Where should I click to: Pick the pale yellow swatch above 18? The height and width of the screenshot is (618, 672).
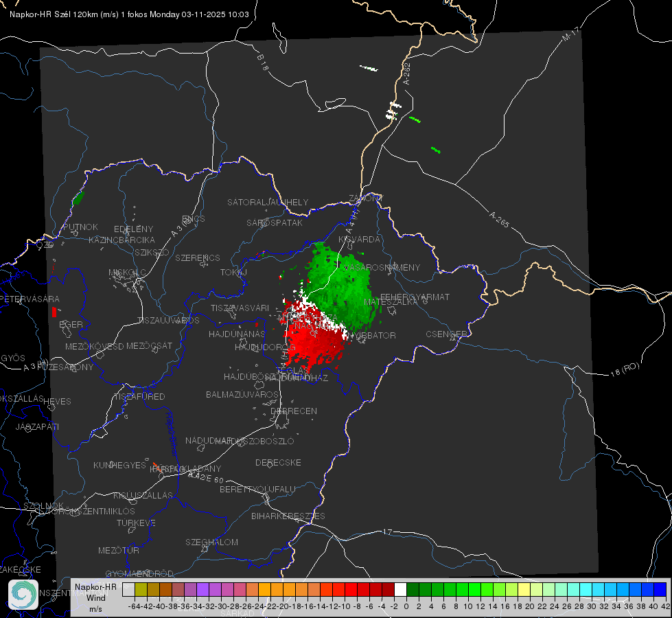click(x=524, y=589)
